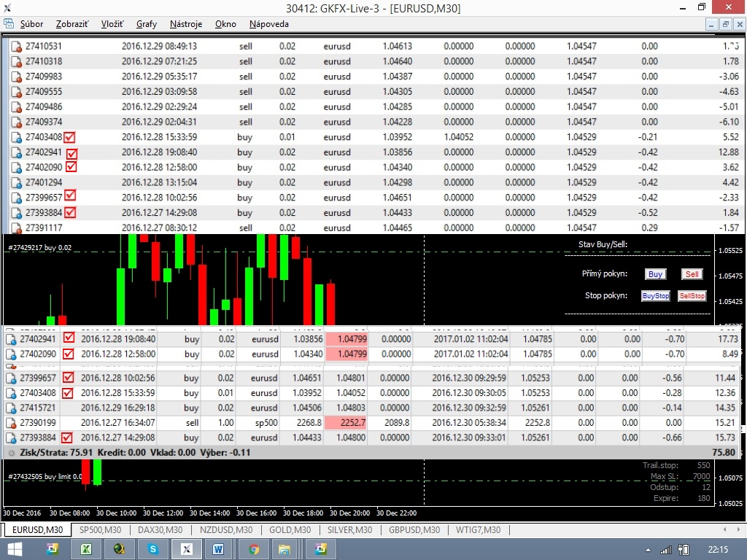747x560 pixels.
Task: Switch to the WTIG7,M30 chart tab
Action: 478,529
